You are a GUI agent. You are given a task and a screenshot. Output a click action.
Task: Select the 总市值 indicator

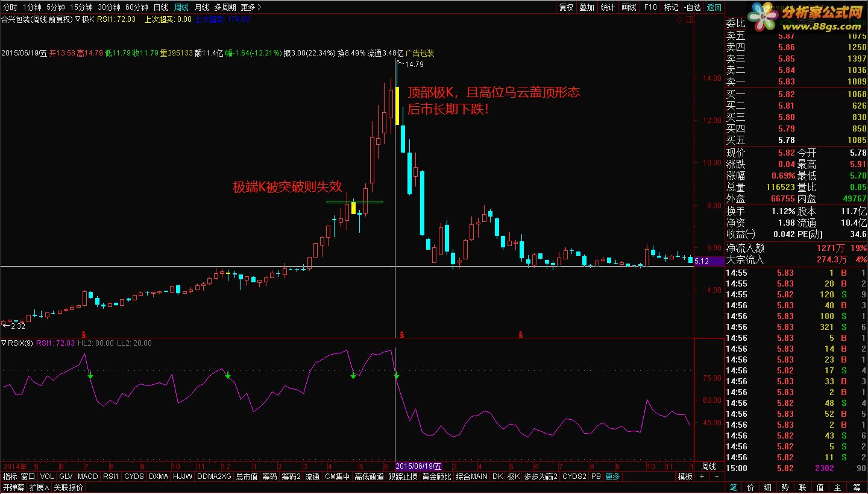coord(247,477)
